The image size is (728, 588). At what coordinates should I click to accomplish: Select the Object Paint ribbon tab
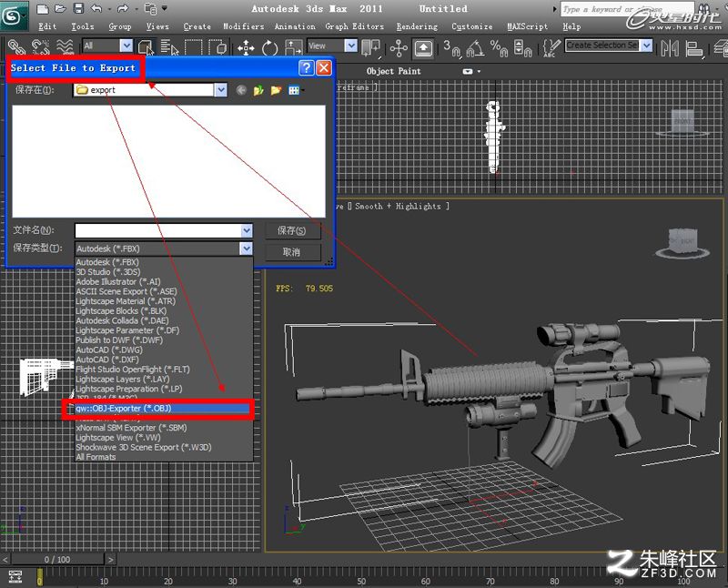[x=394, y=71]
